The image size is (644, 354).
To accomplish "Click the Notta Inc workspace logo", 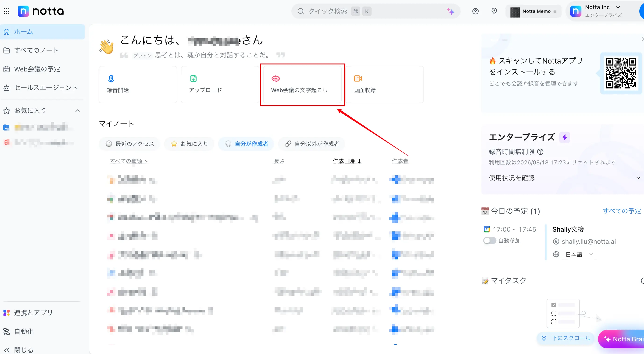I will point(576,11).
